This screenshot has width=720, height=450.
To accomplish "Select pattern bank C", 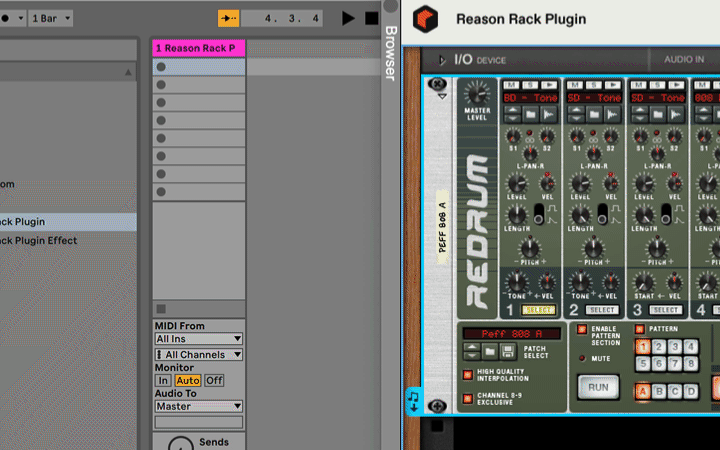I will 675,391.
